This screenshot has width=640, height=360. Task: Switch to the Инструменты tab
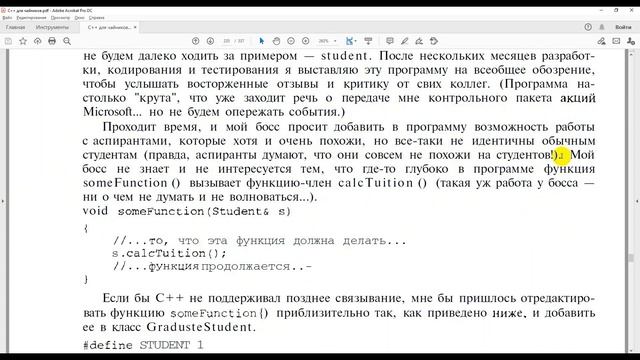(52, 27)
